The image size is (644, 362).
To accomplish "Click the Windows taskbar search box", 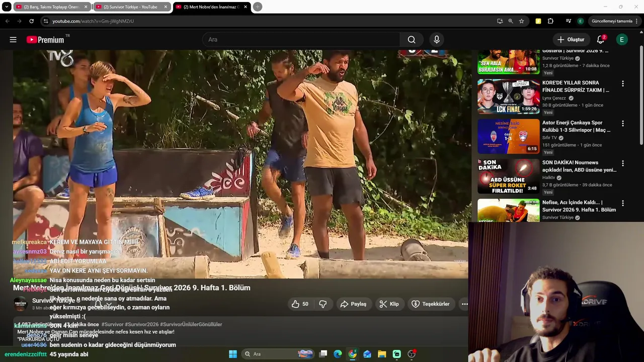I will pyautogui.click(x=277, y=354).
